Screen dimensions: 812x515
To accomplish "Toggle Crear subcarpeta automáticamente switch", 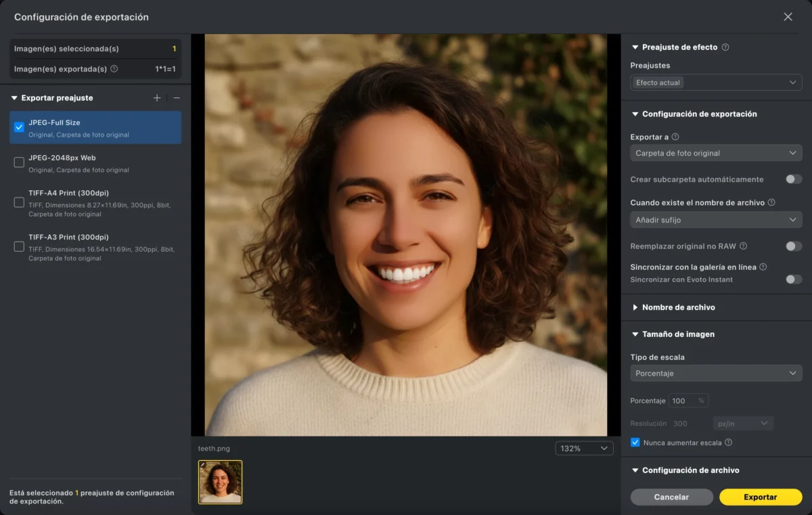I will 793,179.
